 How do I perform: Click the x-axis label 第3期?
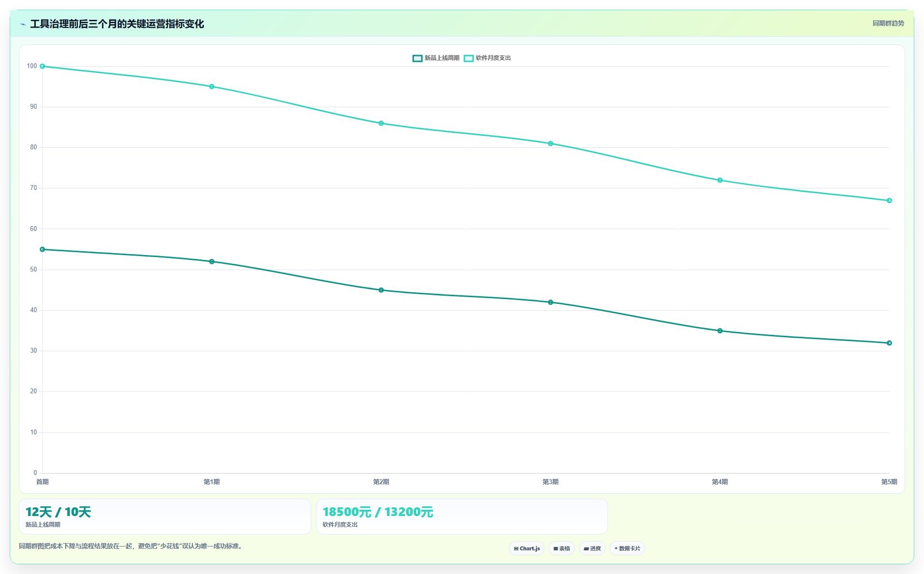tap(550, 482)
